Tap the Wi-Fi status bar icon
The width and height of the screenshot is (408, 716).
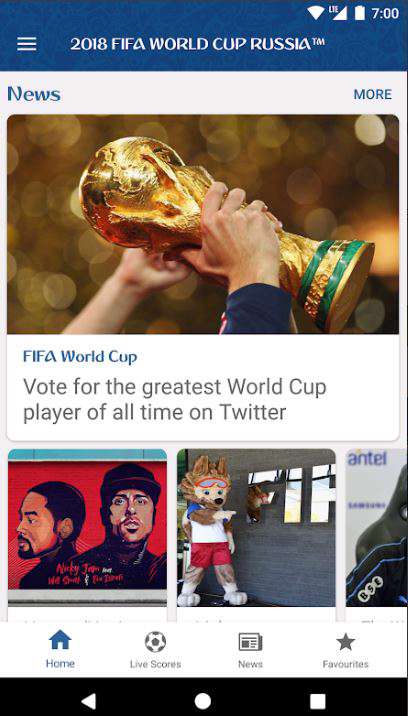[316, 13]
